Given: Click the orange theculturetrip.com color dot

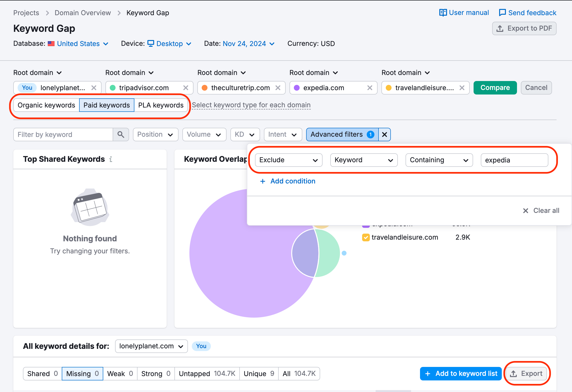Looking at the screenshot, I should click(205, 88).
